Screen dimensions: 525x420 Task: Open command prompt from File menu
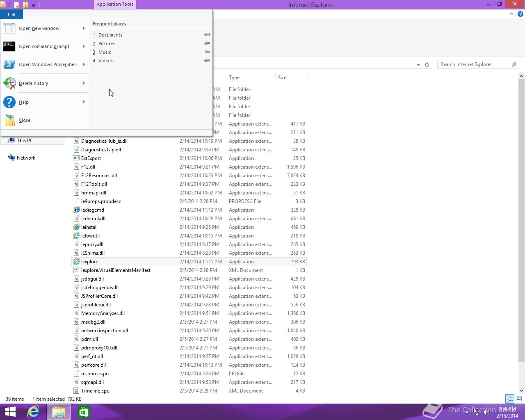44,46
